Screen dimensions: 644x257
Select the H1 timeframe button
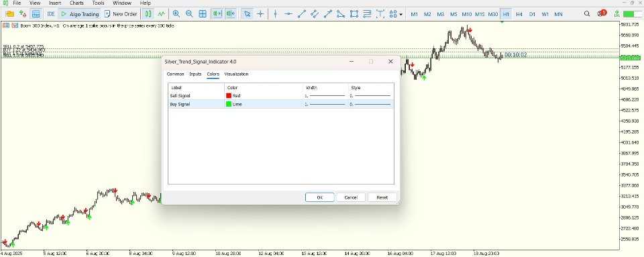click(x=506, y=14)
